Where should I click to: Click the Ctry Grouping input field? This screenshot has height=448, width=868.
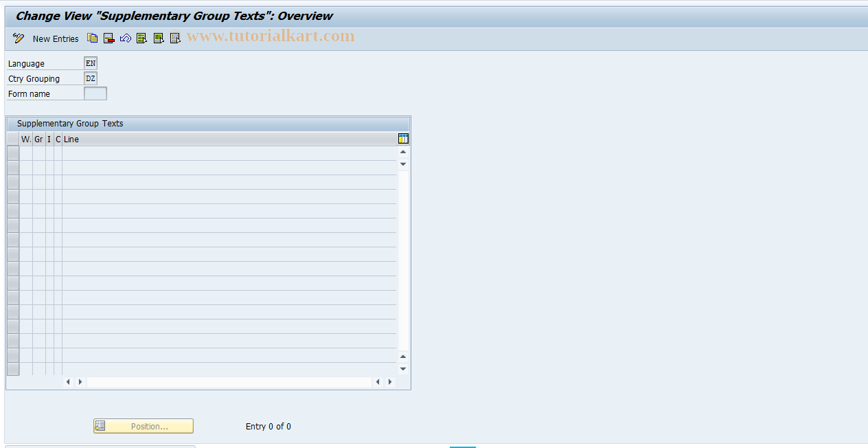[x=91, y=78]
